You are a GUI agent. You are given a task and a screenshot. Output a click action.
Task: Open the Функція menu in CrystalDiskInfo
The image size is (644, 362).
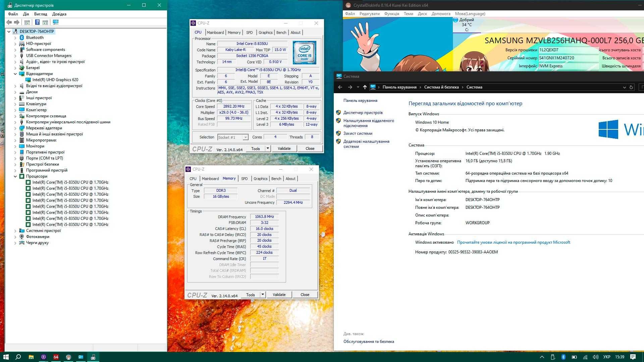pos(391,14)
